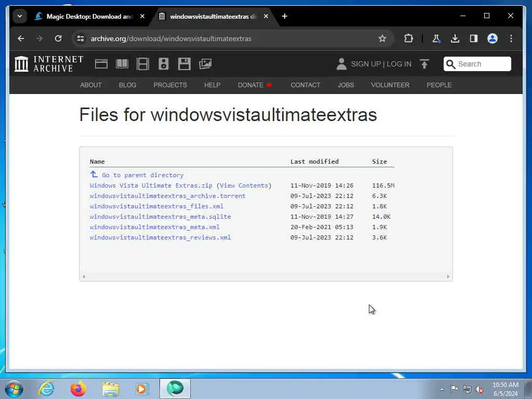The height and width of the screenshot is (399, 532).
Task: Click the magnifier search icon
Action: click(x=450, y=64)
